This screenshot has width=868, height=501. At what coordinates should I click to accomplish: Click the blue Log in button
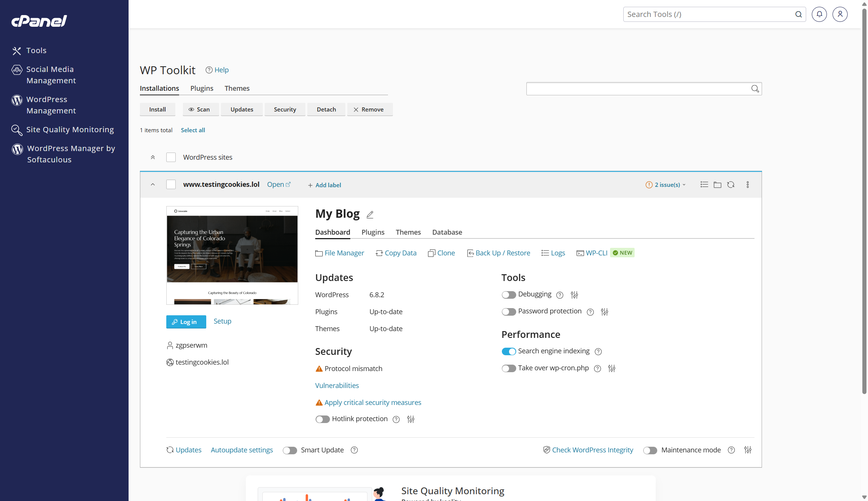tap(186, 322)
